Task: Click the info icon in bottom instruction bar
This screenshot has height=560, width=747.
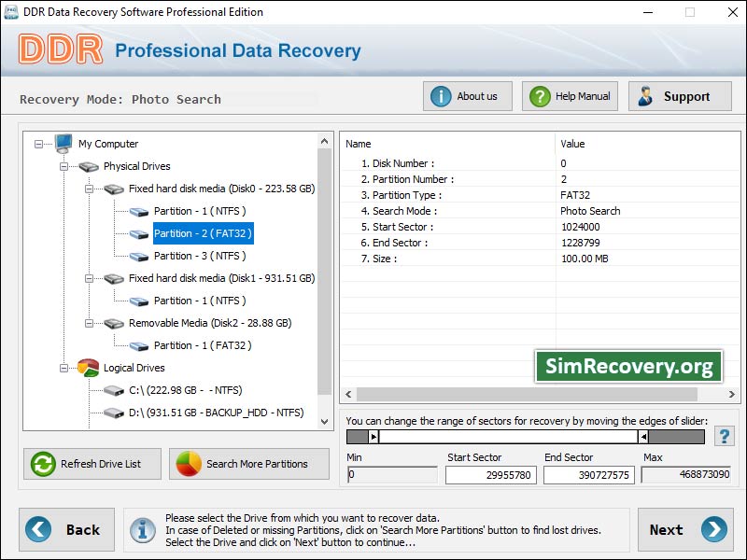Action: [142, 530]
